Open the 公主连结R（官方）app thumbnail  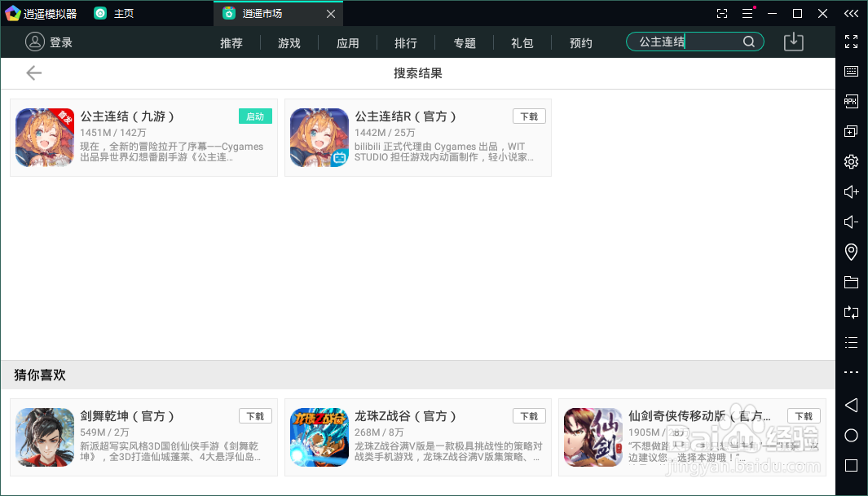click(319, 138)
